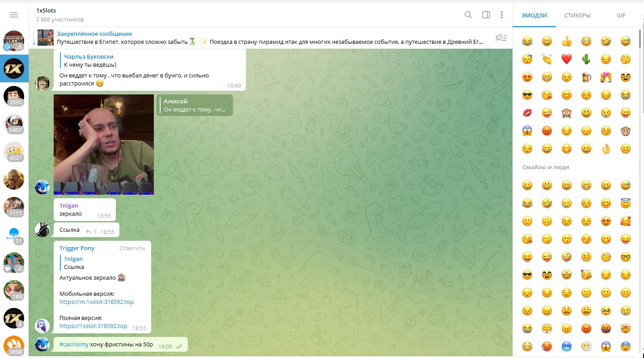Viewport: 644px width, 358px height.
Task: Insert the face with monocle emoji
Action: click(606, 257)
